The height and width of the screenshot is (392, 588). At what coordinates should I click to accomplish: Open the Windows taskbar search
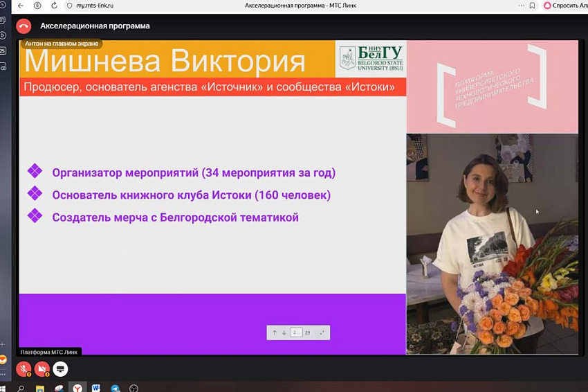point(21,388)
